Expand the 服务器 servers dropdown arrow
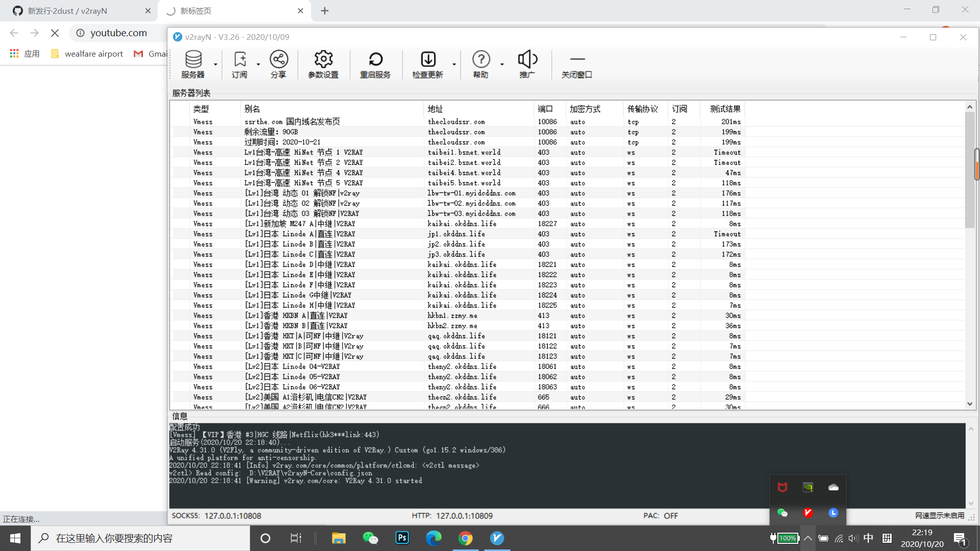Screen dimensions: 980x551 pyautogui.click(x=215, y=64)
